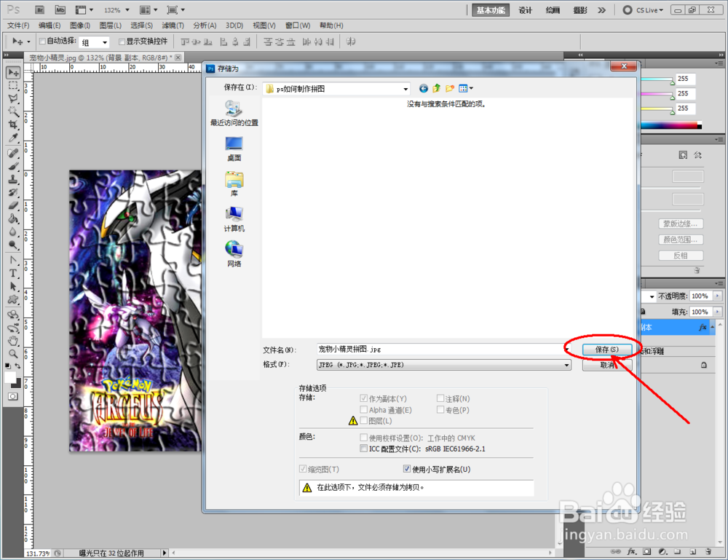
Task: Expand more workspaces chevron
Action: point(602,9)
